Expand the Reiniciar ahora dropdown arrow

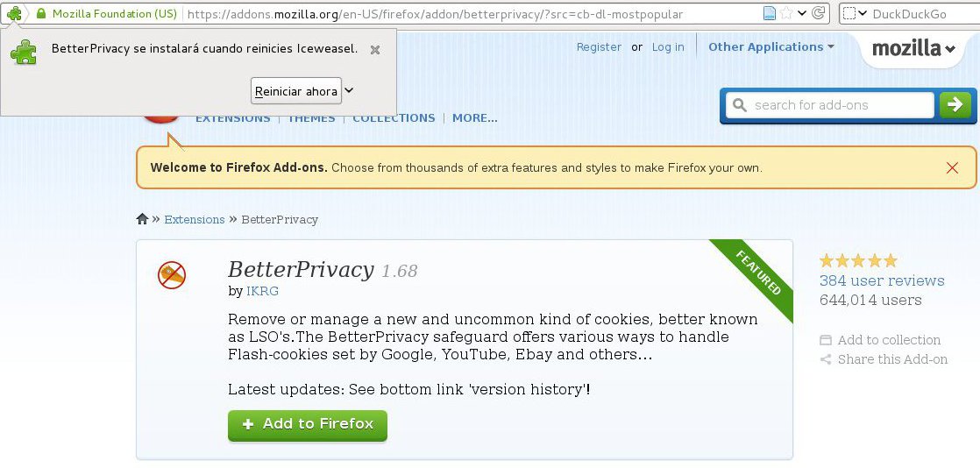tap(349, 90)
